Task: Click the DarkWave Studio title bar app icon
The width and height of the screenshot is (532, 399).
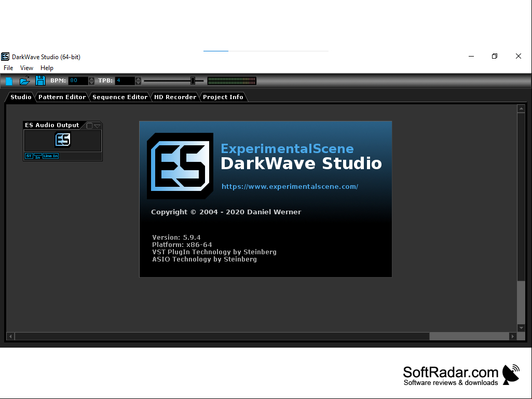Action: (x=5, y=57)
